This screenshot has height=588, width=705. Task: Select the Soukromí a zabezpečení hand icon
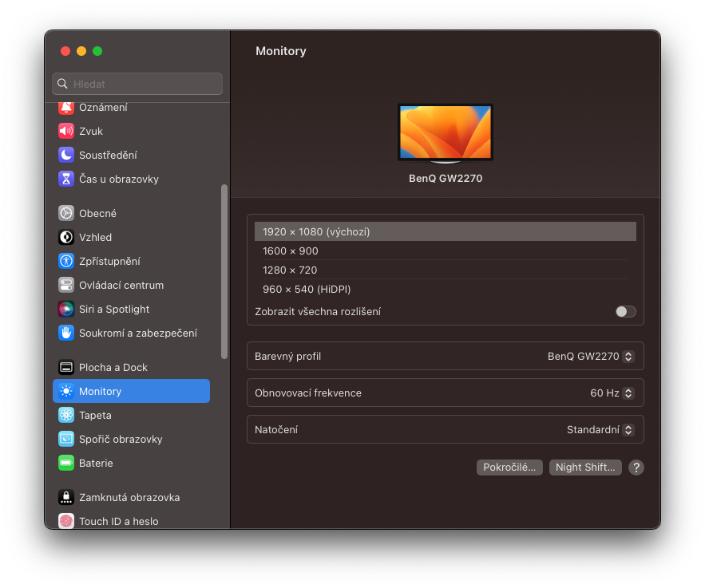click(x=66, y=333)
